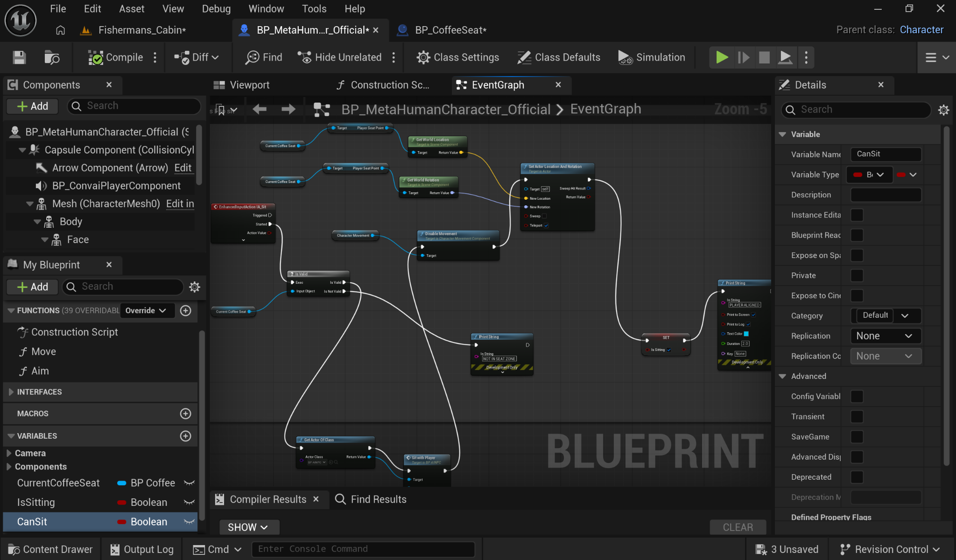Click the home icon in tab bar
The height and width of the screenshot is (560, 956).
coord(60,30)
